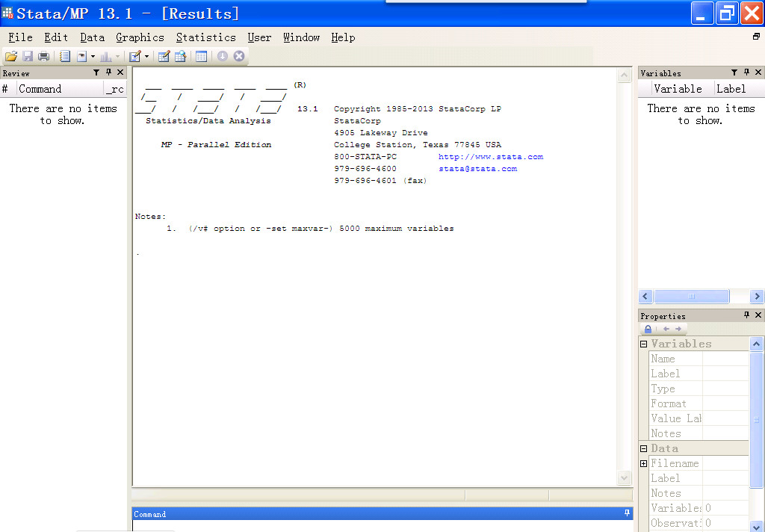Image resolution: width=765 pixels, height=532 pixels.
Task: Click Variables panel scroll right arrow
Action: coord(757,296)
